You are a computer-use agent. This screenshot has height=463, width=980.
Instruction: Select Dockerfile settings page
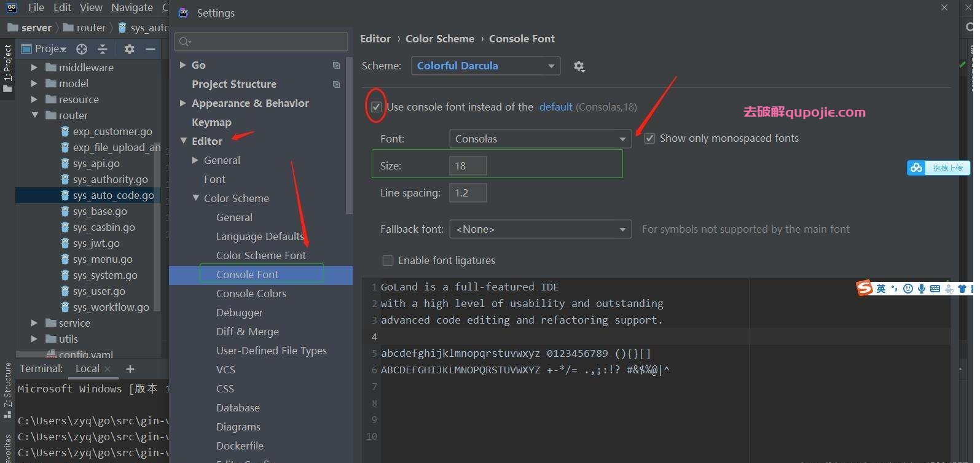click(x=240, y=446)
